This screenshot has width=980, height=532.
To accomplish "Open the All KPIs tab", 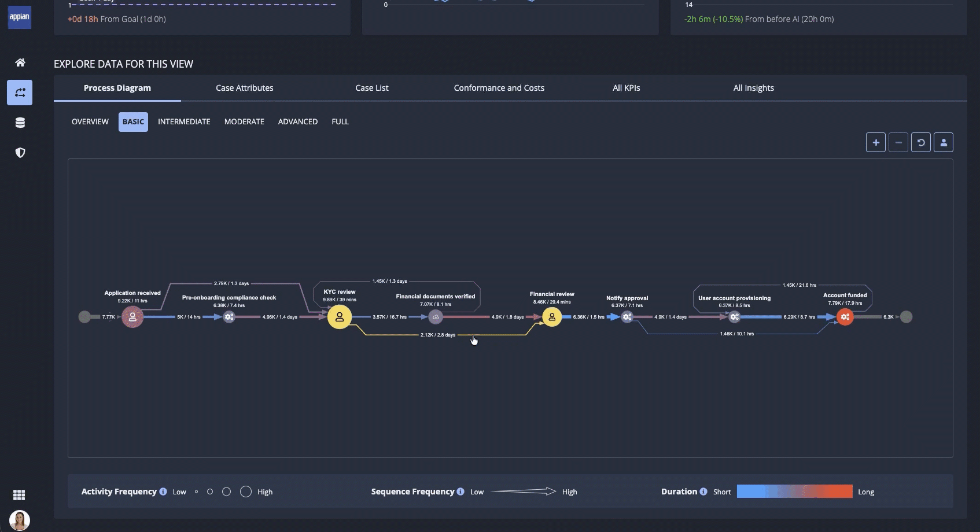I will point(627,88).
